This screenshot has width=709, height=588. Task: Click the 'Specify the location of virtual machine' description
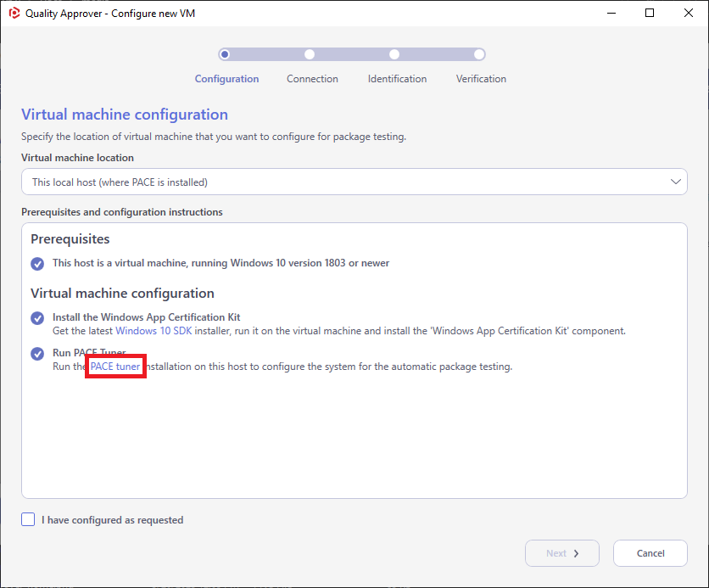coord(214,136)
